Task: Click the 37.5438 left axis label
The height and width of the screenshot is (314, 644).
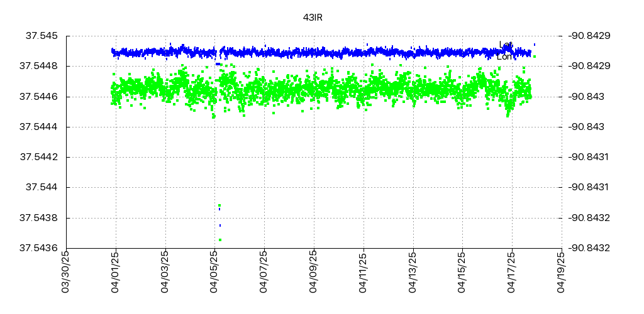Action: tap(38, 218)
